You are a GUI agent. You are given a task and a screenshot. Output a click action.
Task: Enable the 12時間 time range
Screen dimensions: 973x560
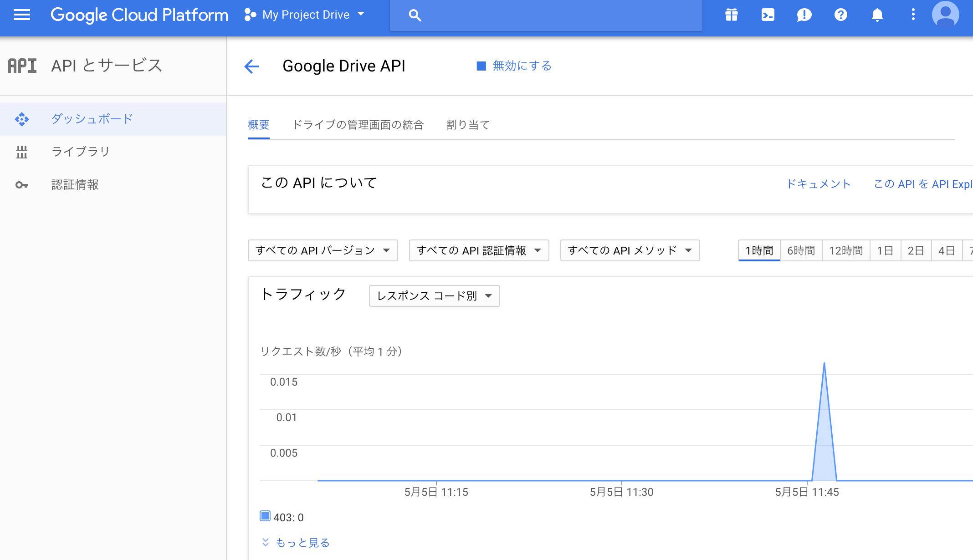tap(845, 250)
